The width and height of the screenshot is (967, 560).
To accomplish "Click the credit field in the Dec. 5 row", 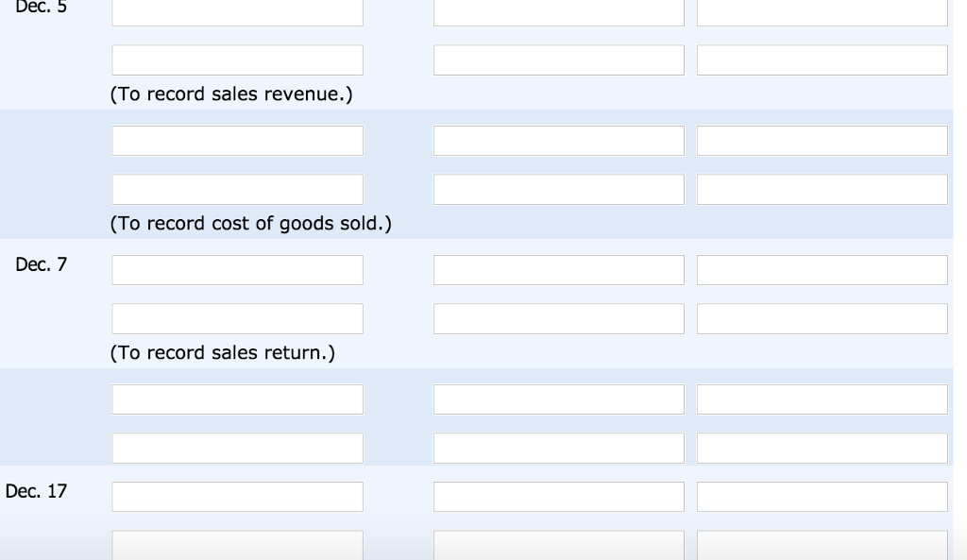I will point(822,11).
